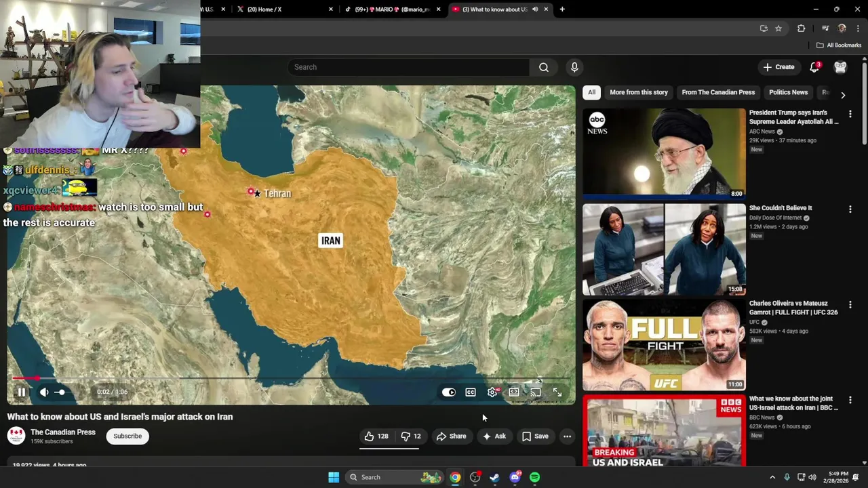Click the search magnifier button
Image resolution: width=868 pixels, height=488 pixels.
coord(544,67)
